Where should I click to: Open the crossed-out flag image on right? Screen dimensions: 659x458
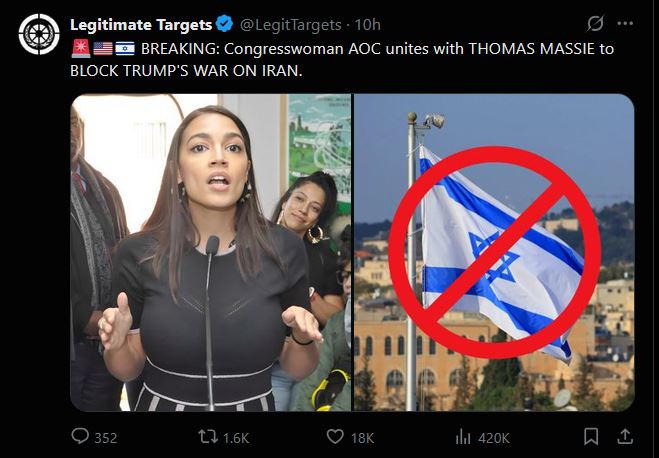click(494, 252)
